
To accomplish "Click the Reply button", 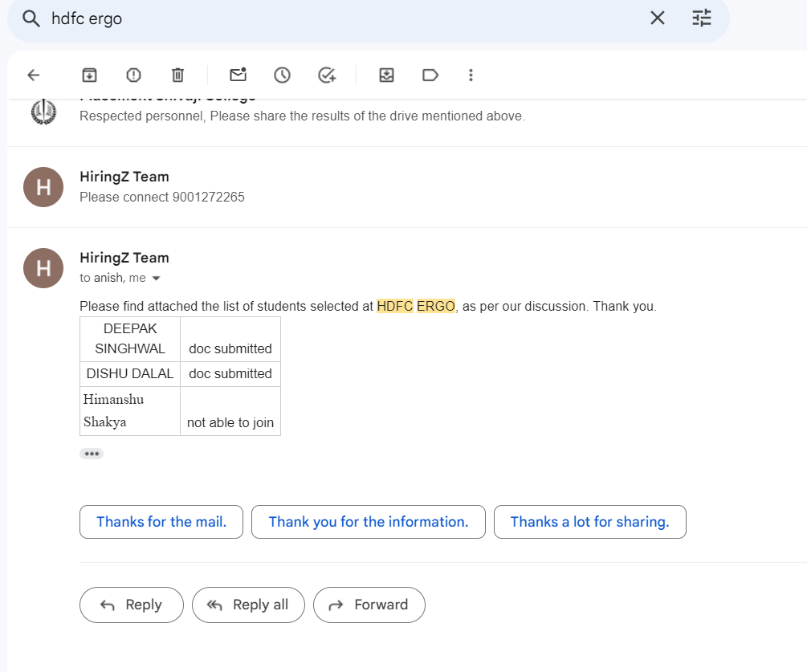I will point(132,605).
